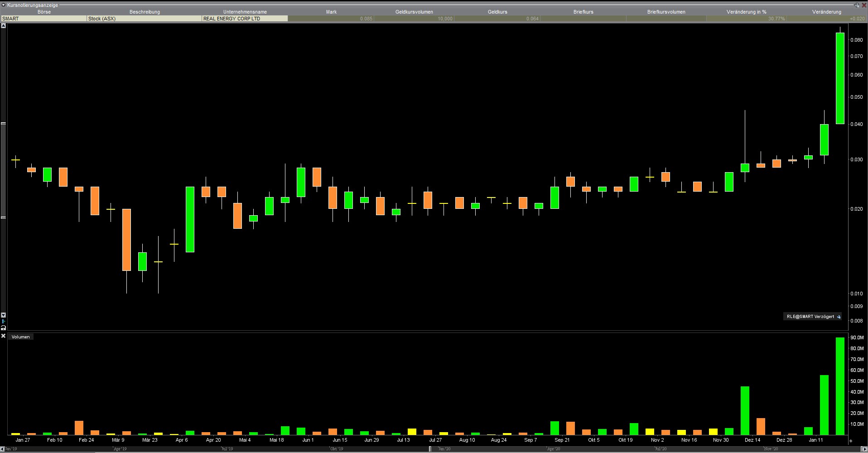Click the blue auto-scale price axis icon
Screen dimensions: 868x453
[3, 321]
